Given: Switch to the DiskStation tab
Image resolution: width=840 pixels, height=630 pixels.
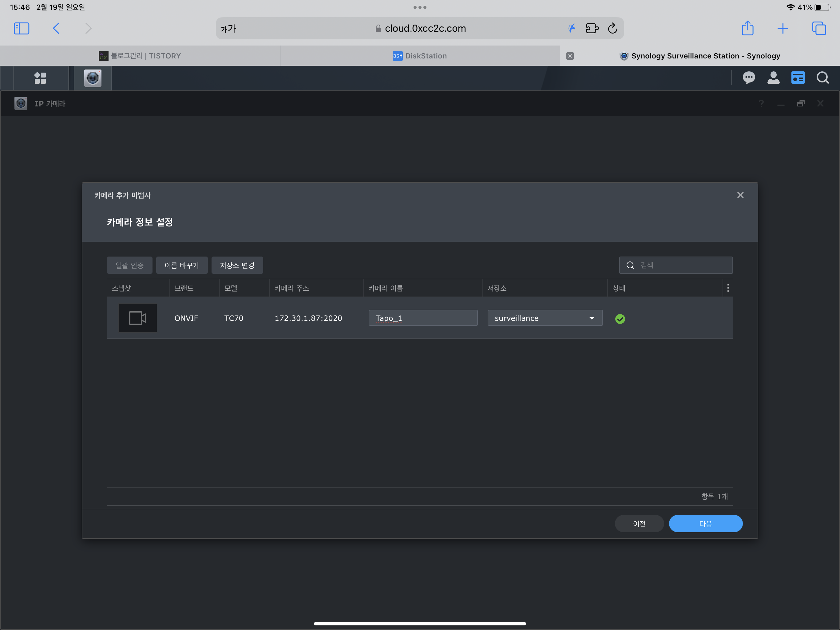Looking at the screenshot, I should (x=420, y=56).
